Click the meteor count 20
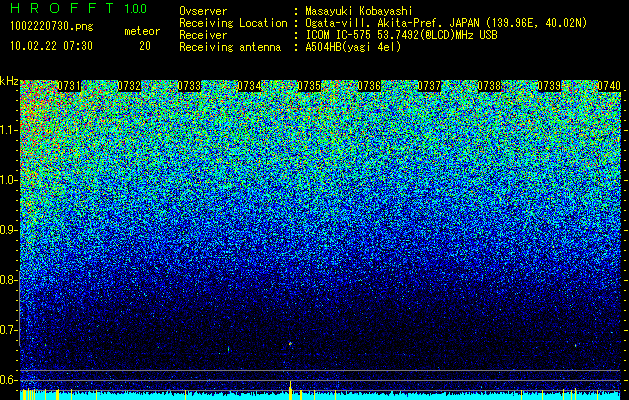This screenshot has height=400, width=629. (x=145, y=46)
